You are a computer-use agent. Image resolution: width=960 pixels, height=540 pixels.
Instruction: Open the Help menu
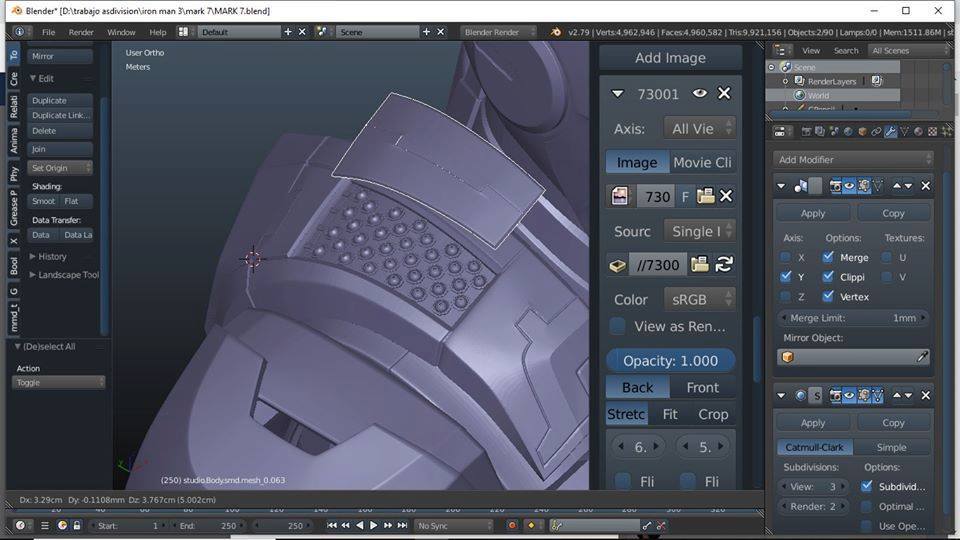[x=157, y=32]
